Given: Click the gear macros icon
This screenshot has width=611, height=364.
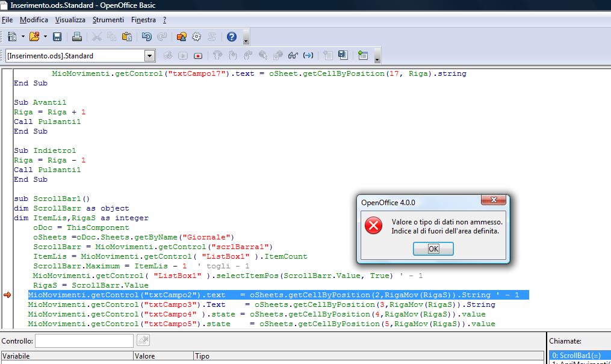Looking at the screenshot, I should point(196,37).
